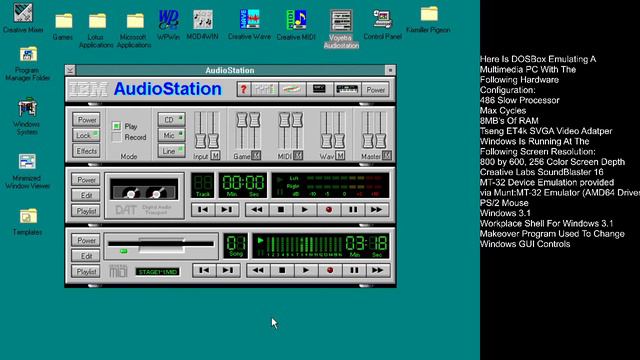The width and height of the screenshot is (640, 360).
Task: Select the Control Panel desktop icon
Action: tap(382, 24)
